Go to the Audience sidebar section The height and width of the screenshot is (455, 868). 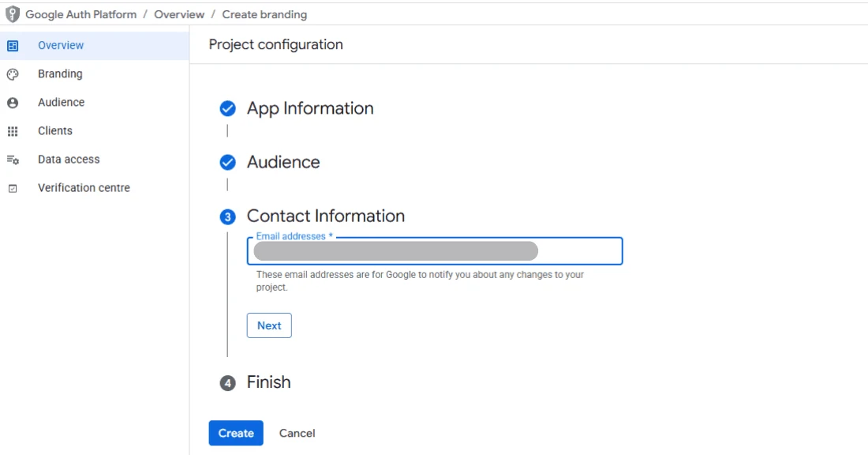pyautogui.click(x=95, y=103)
